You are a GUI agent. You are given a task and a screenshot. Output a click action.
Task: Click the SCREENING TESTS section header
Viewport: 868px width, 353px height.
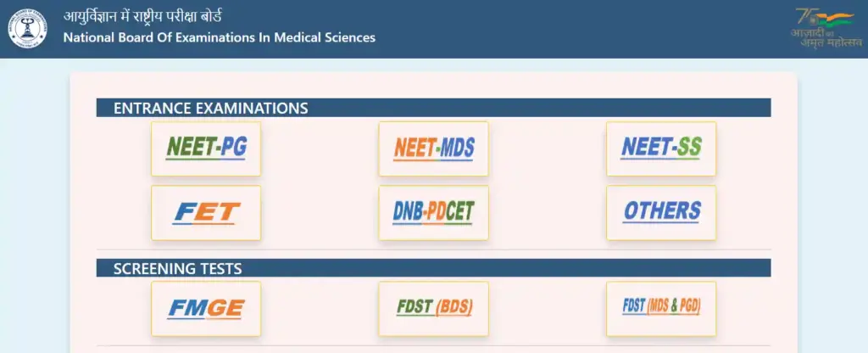pos(178,268)
